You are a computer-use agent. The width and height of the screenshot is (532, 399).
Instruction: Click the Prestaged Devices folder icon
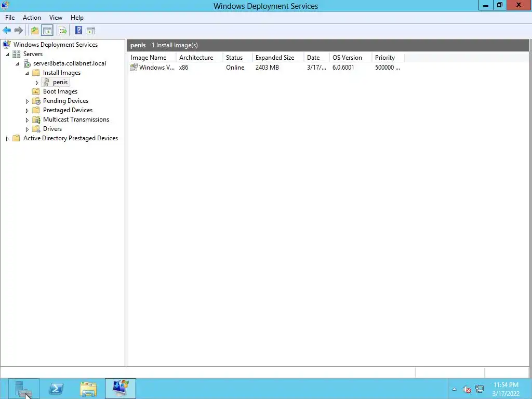[x=36, y=110]
